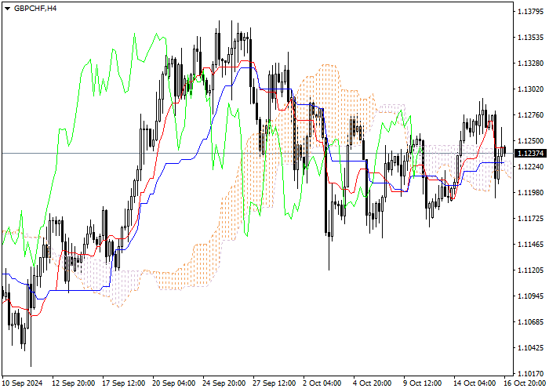Click the 1.11725 price scale label
549x392 pixels.
(x=530, y=219)
